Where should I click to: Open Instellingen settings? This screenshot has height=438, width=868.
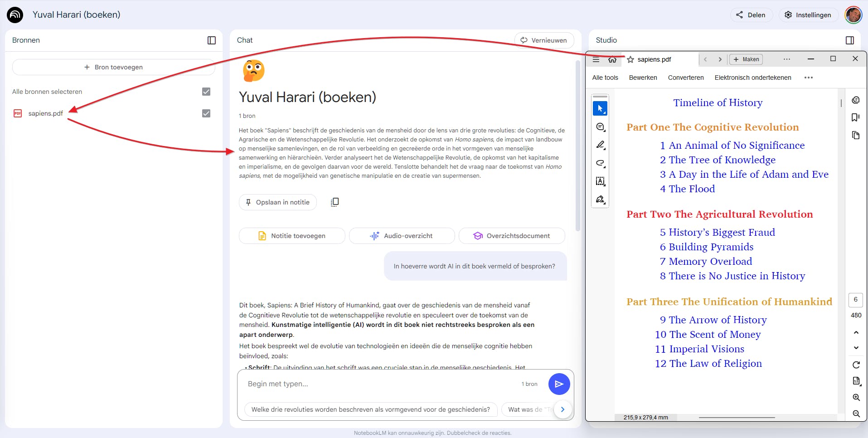pos(808,15)
